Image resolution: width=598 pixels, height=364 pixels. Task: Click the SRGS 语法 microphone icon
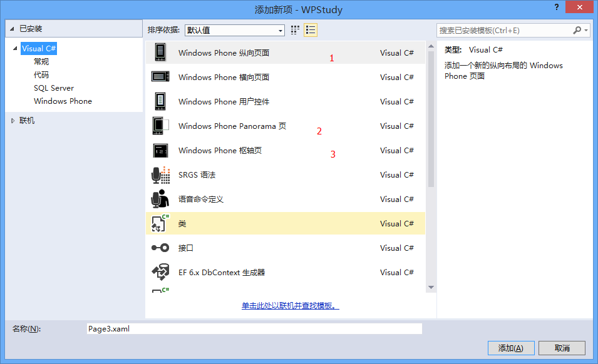[160, 174]
